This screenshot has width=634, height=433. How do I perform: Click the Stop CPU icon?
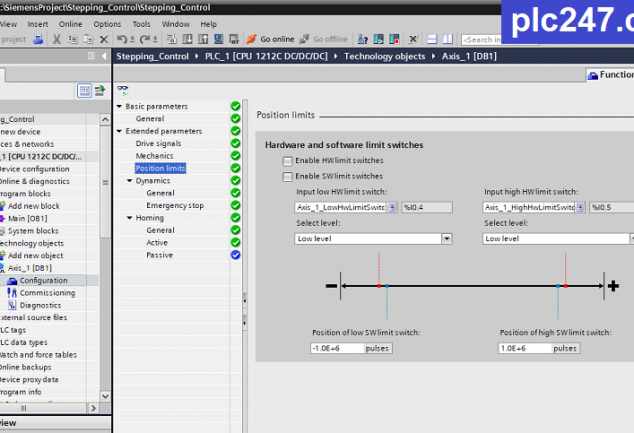(x=394, y=39)
